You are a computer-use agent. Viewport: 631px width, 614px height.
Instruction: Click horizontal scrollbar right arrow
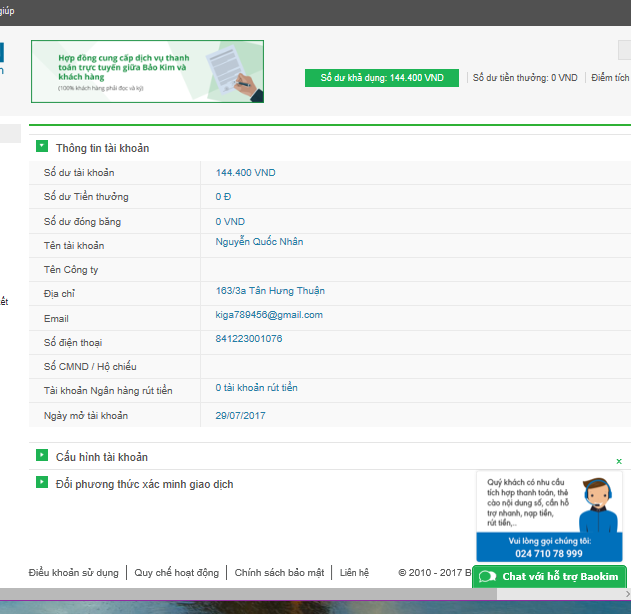627,594
